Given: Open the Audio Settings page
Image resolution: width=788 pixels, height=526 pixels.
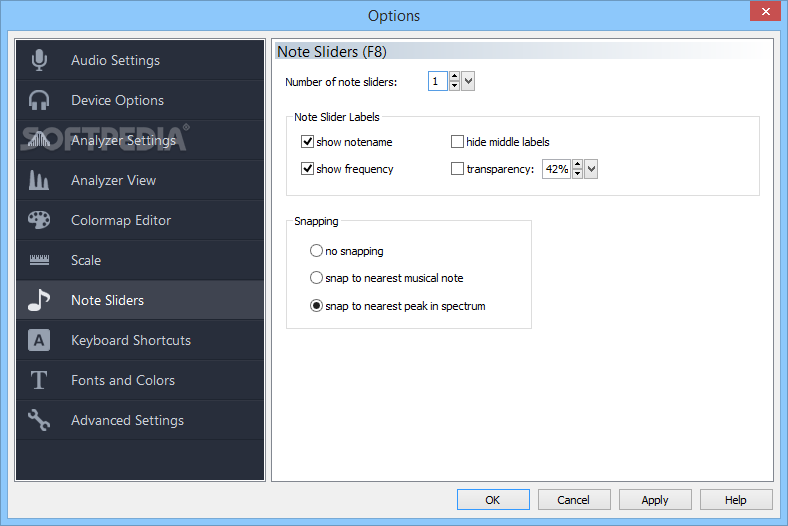Looking at the screenshot, I should click(x=140, y=60).
